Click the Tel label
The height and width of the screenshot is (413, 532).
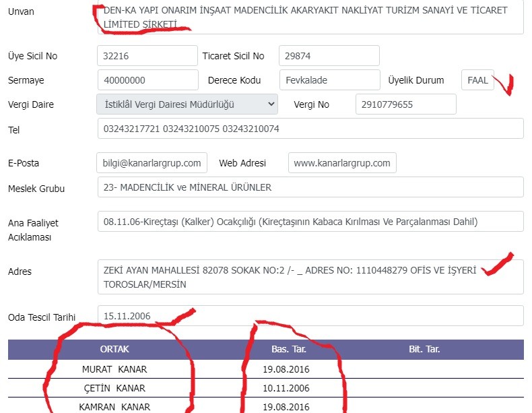14,130
